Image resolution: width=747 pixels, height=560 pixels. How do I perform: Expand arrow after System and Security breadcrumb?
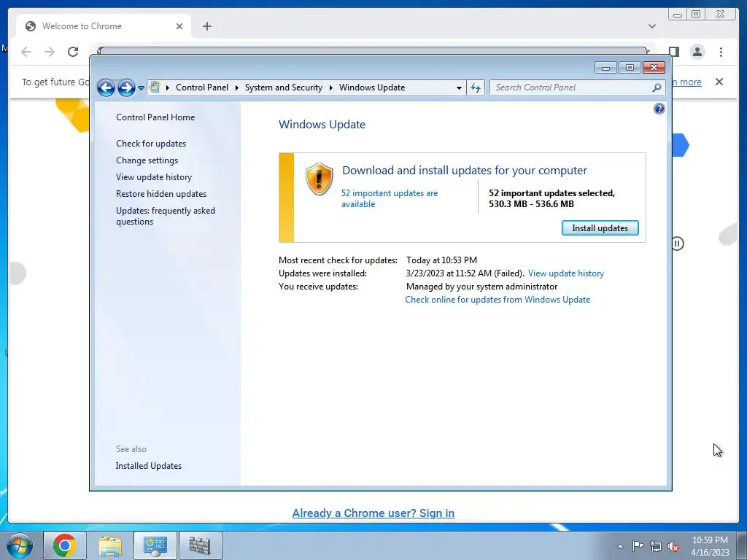(x=330, y=87)
